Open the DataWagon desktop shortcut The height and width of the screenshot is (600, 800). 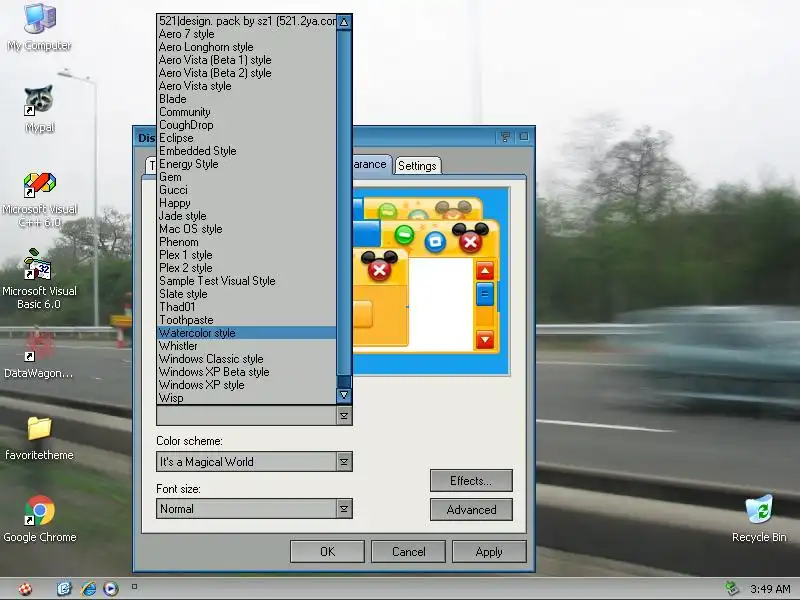click(x=39, y=354)
